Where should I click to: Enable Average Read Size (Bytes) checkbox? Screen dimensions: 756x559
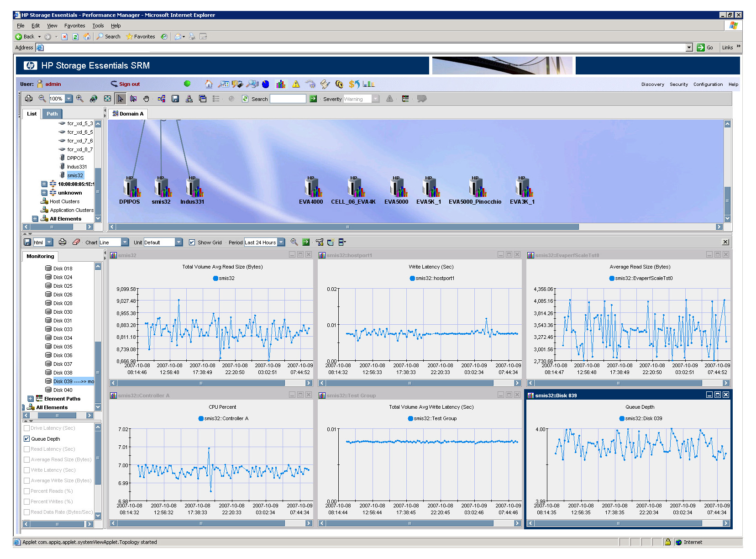tap(26, 459)
